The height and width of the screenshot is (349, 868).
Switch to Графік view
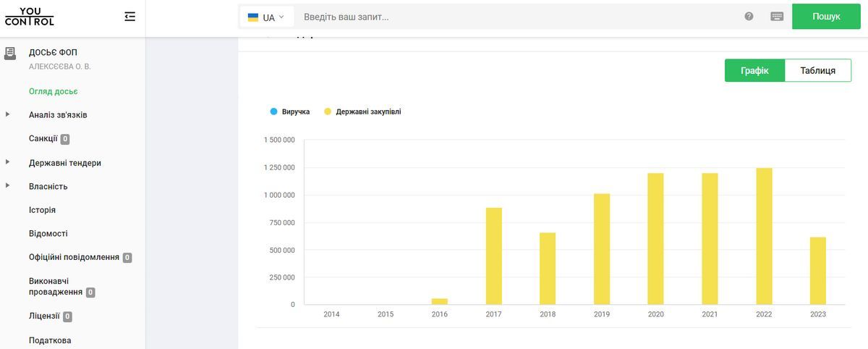point(754,70)
